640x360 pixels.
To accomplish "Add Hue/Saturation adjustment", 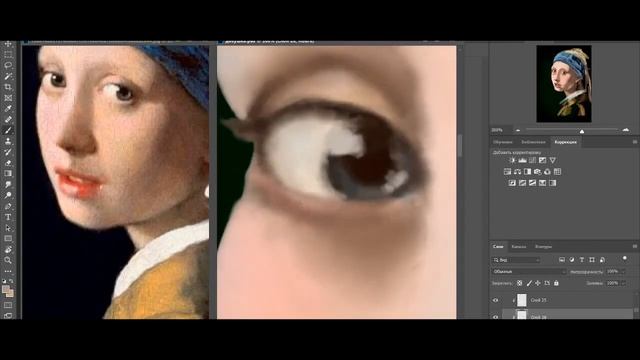I will point(507,172).
